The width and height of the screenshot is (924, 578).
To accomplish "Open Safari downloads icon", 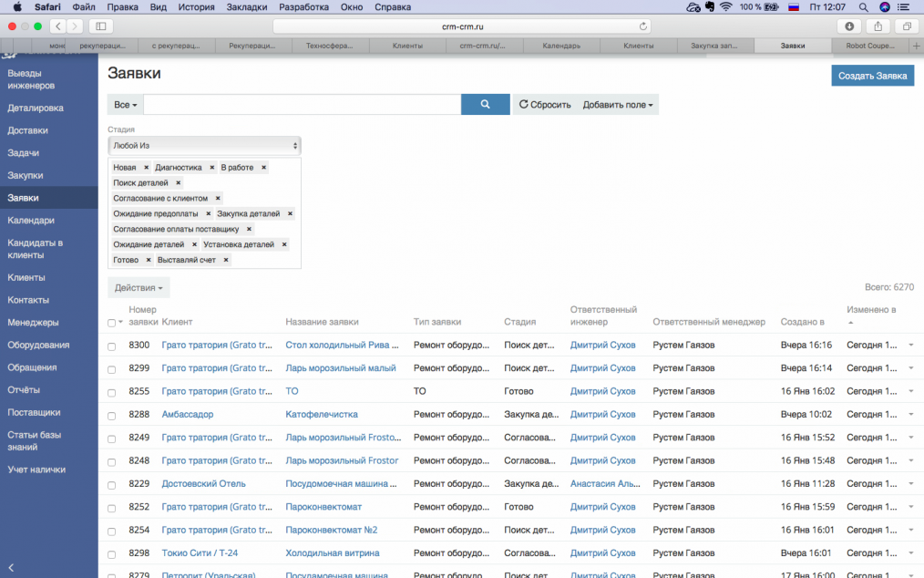I will pyautogui.click(x=849, y=26).
